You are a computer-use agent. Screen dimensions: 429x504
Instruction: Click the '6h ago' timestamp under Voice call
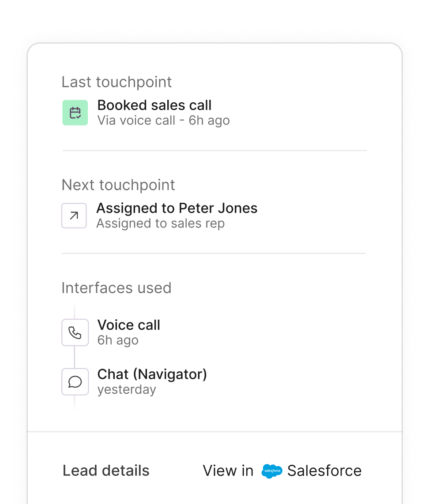click(118, 340)
